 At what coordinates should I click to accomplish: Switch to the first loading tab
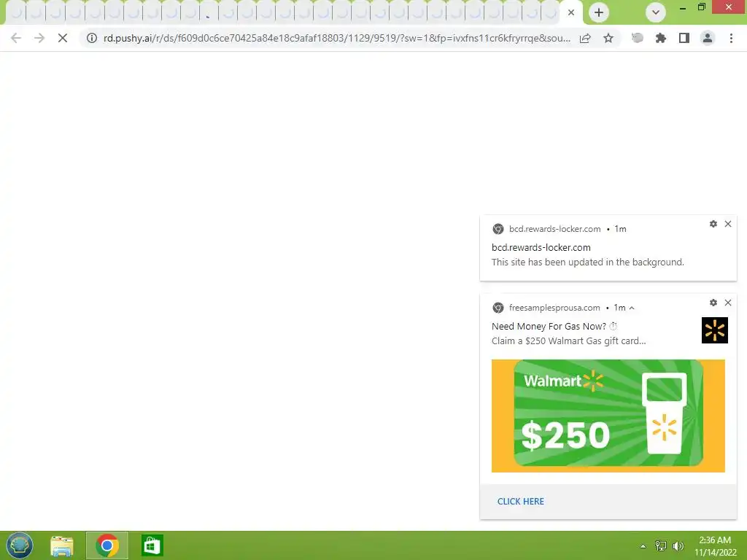(16, 12)
